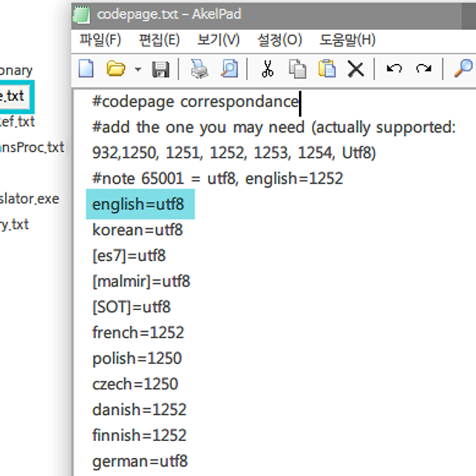Viewport: 476px width, 476px height.
Task: Select the file ending in 'ef.txt' in the file list
Action: (17, 122)
